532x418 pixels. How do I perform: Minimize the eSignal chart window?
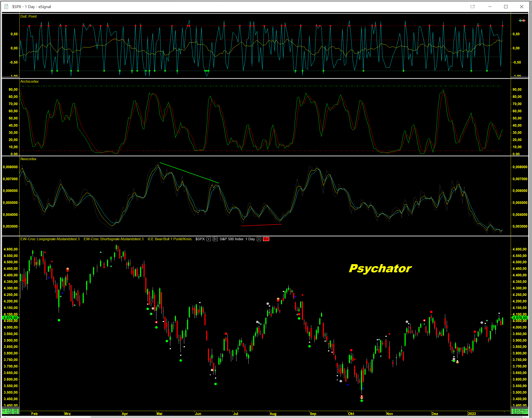click(490, 7)
